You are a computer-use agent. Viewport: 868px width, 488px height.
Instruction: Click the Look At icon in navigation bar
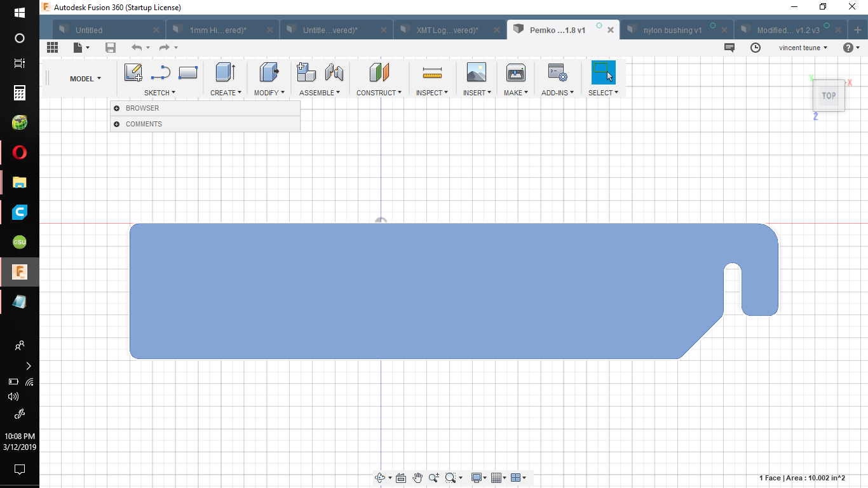point(401,478)
